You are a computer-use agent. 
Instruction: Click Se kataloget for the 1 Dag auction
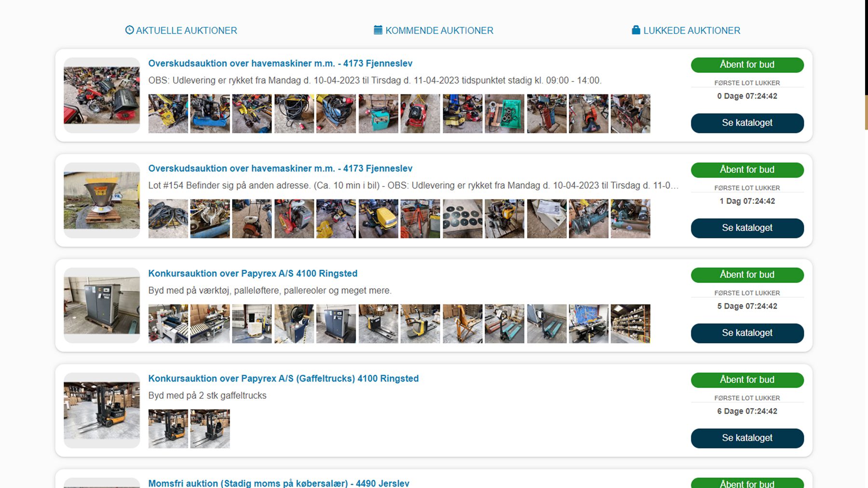tap(747, 228)
